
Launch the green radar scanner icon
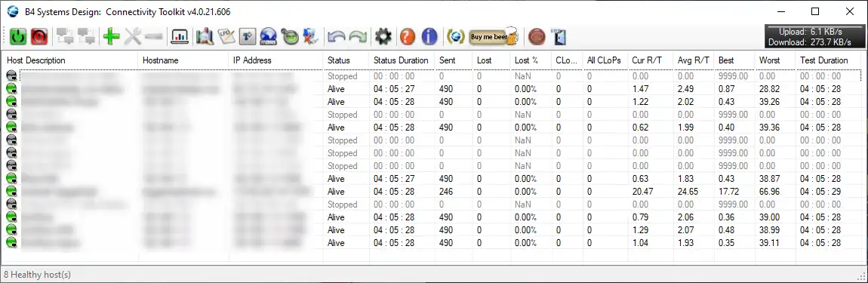(290, 37)
